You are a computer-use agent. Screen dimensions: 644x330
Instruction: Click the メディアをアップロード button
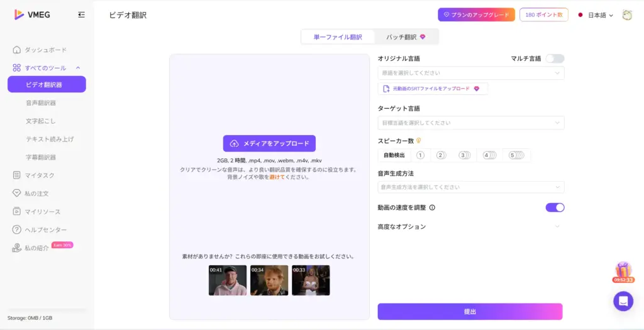(269, 143)
